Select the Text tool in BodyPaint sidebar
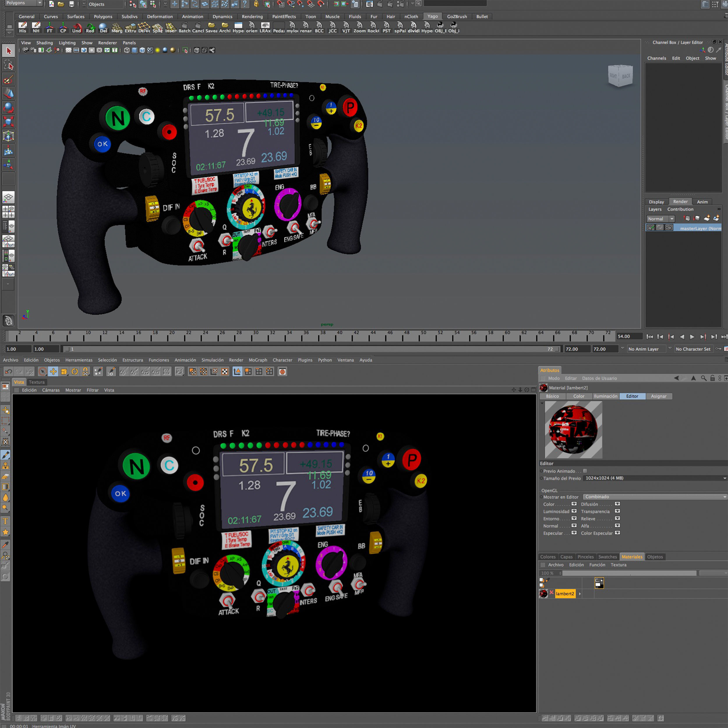Screen dimensions: 728x728 coord(6,521)
